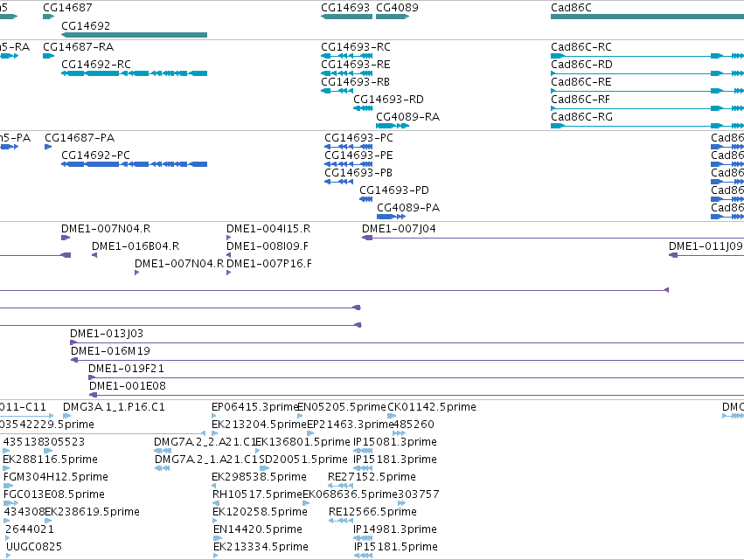
Task: Click BAC end DME1-004I15.R
Action: point(268,229)
